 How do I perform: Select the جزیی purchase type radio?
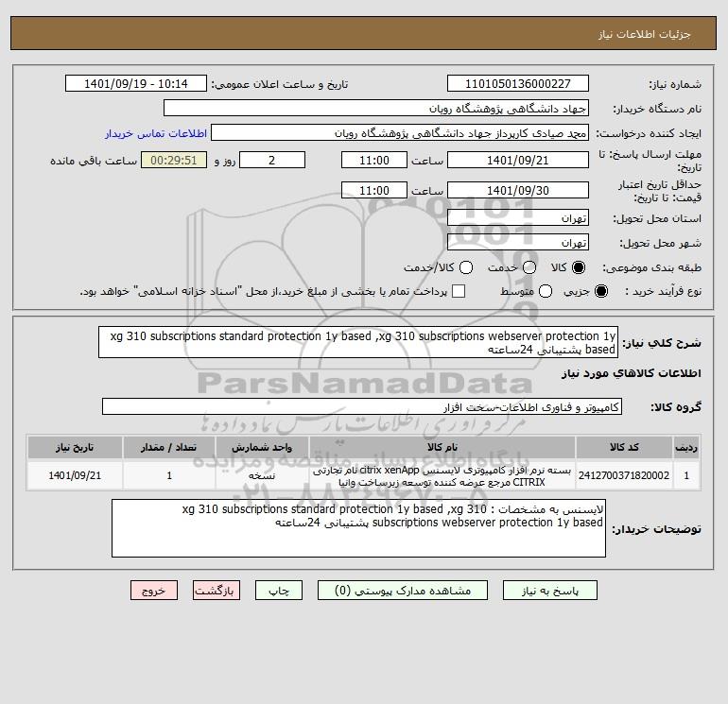coord(600,291)
